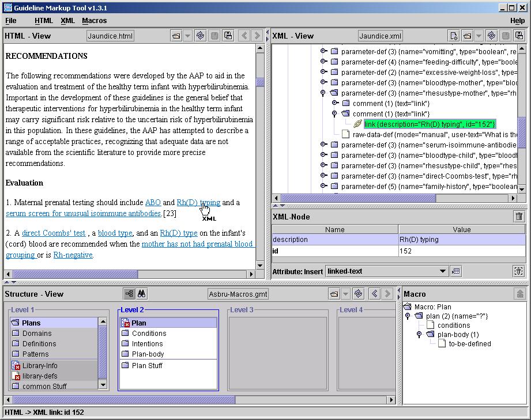531x420 pixels.
Task: Click the Save As icon in XML-View
Action: (519, 36)
